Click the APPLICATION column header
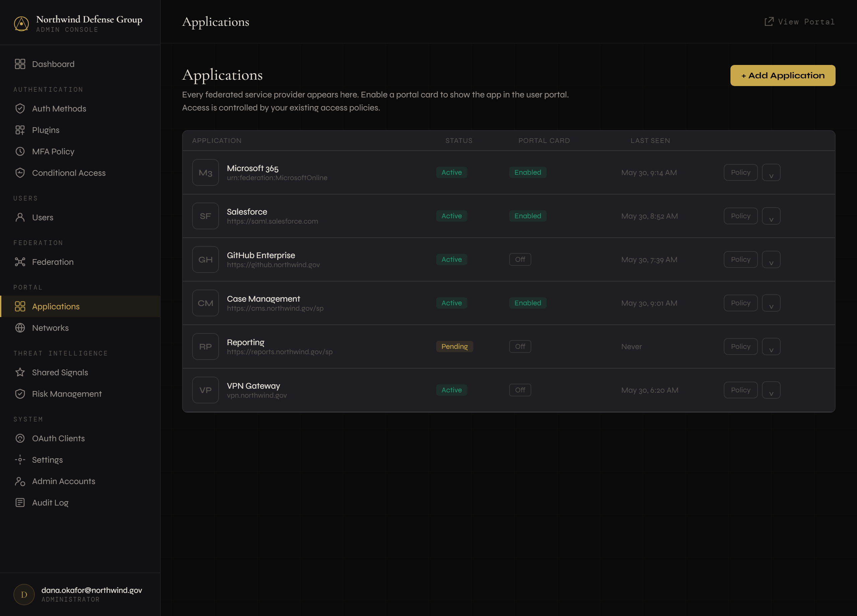This screenshot has width=857, height=616. 217,141
